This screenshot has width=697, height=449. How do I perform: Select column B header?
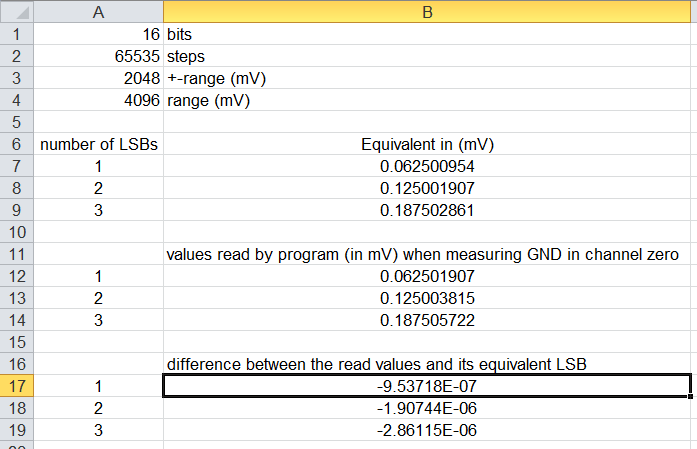[x=427, y=12]
